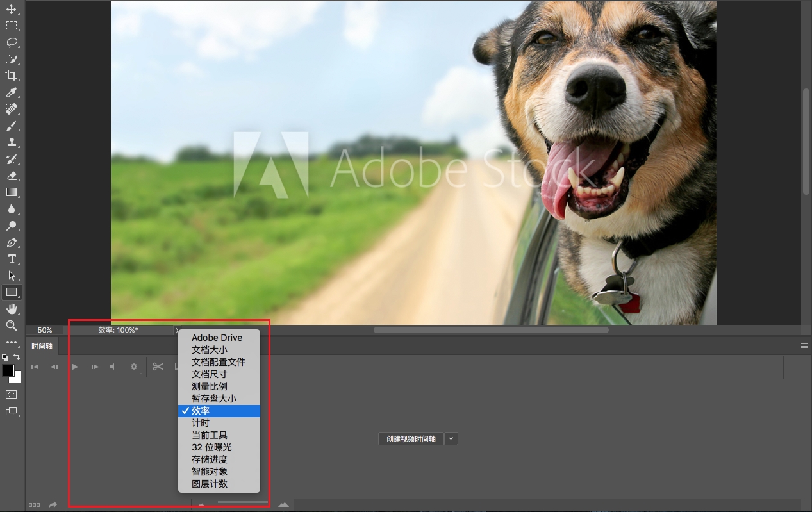Select the Rectangle shape tool
Viewport: 812px width, 512px height.
tap(12, 292)
